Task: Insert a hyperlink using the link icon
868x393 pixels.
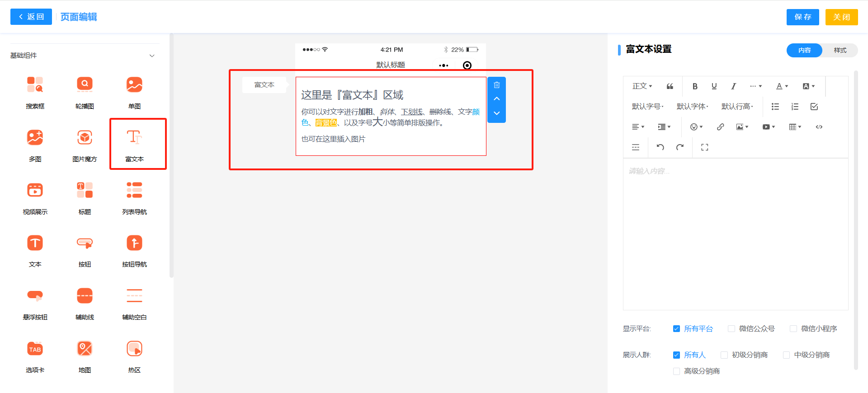Action: pos(720,127)
